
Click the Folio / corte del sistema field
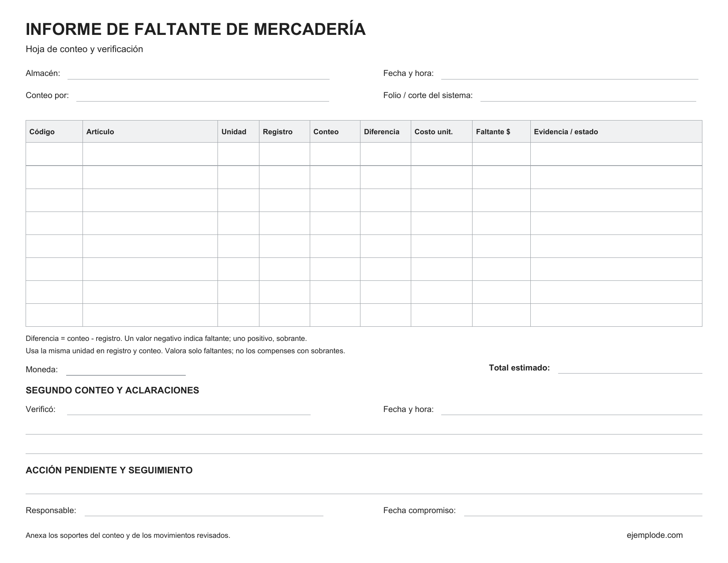tap(588, 96)
